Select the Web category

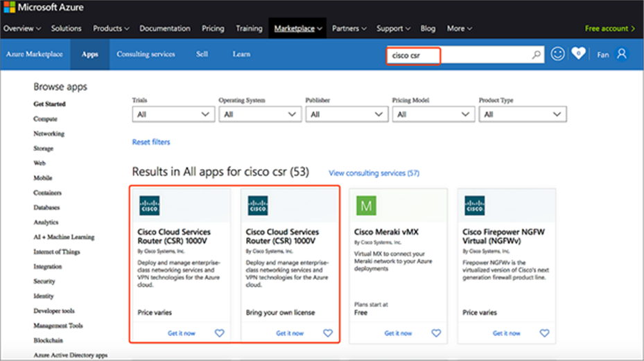pos(40,163)
